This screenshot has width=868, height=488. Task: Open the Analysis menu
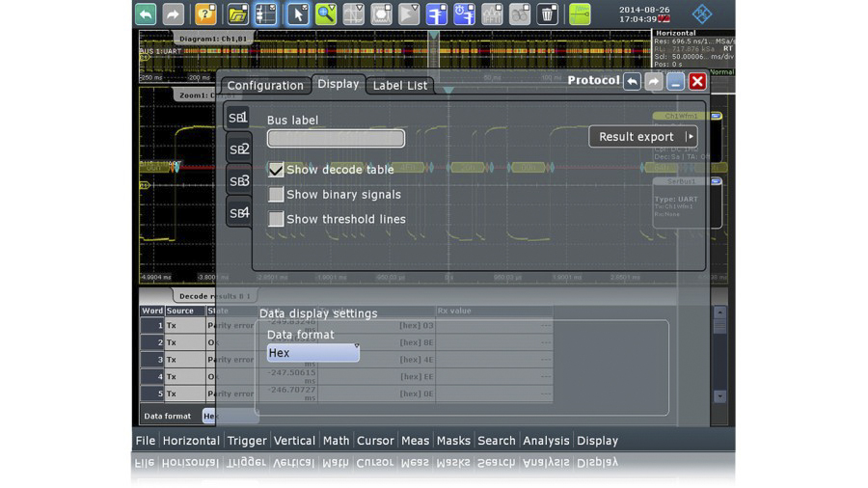click(x=546, y=441)
